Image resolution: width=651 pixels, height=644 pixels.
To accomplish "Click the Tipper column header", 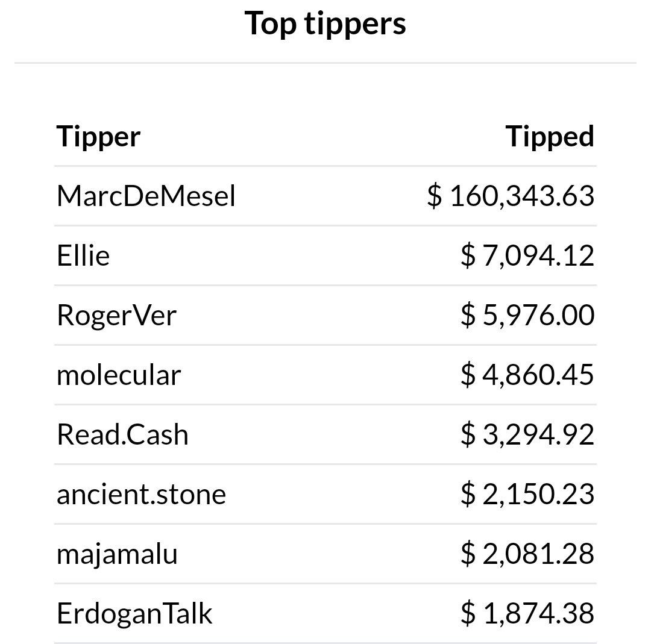I will (x=99, y=137).
